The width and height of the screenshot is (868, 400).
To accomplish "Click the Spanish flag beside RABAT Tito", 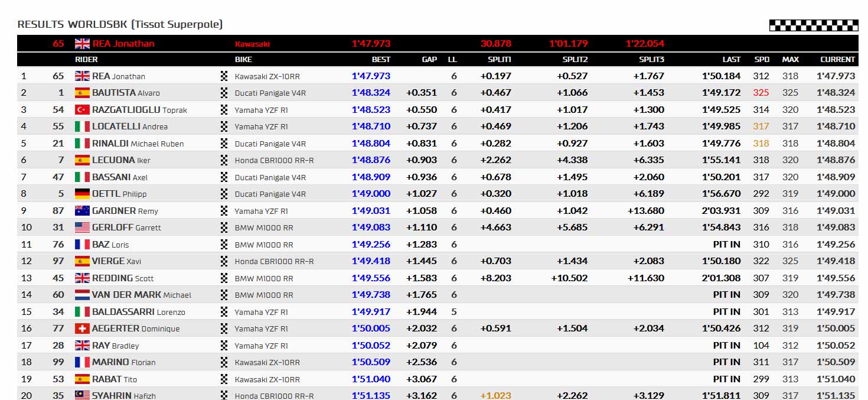I will 82,379.
